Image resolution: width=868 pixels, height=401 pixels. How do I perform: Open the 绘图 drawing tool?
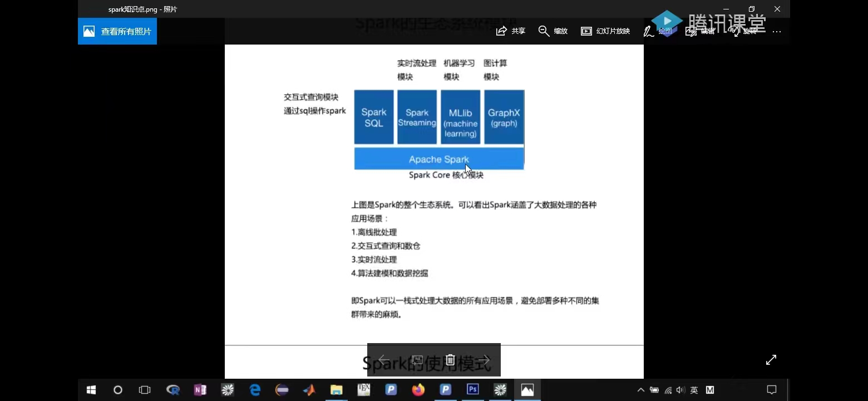[658, 31]
